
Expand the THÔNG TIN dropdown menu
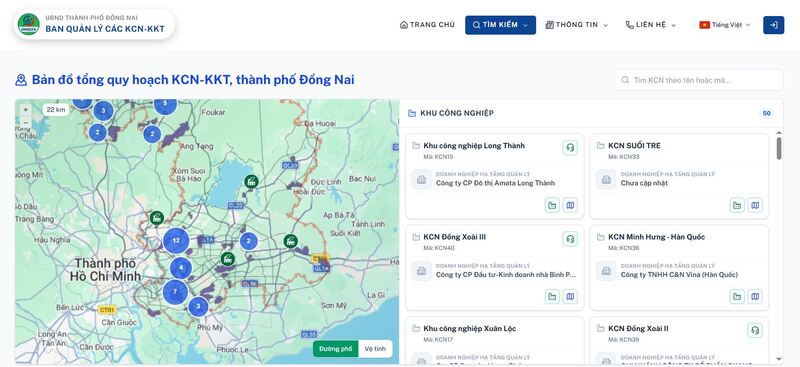click(x=577, y=25)
